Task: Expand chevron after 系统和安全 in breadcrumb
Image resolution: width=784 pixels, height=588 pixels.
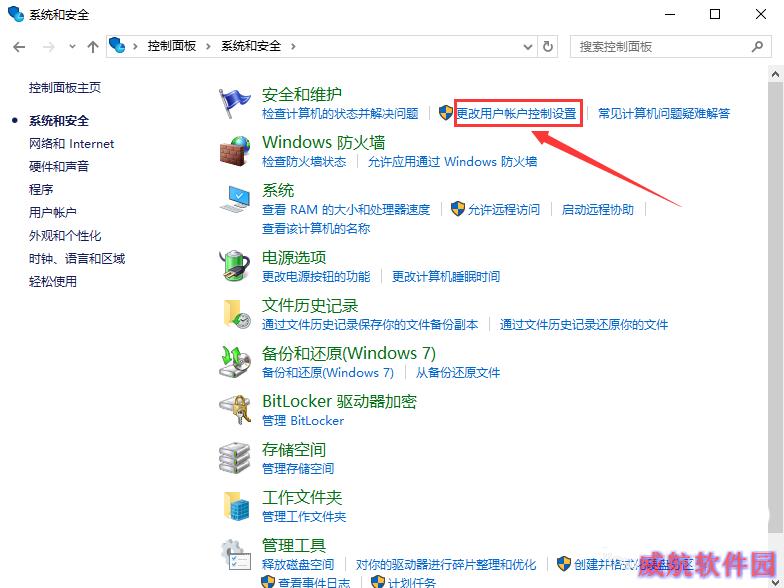Action: (x=293, y=46)
